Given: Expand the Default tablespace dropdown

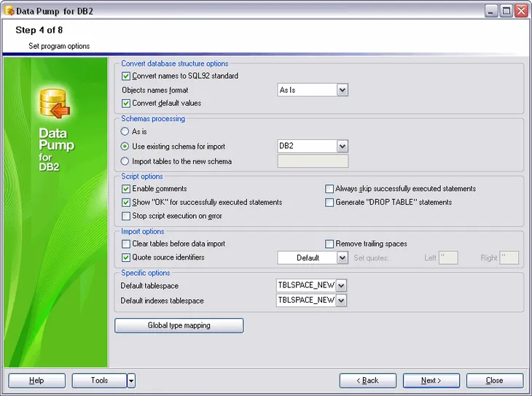Looking at the screenshot, I should (341, 285).
